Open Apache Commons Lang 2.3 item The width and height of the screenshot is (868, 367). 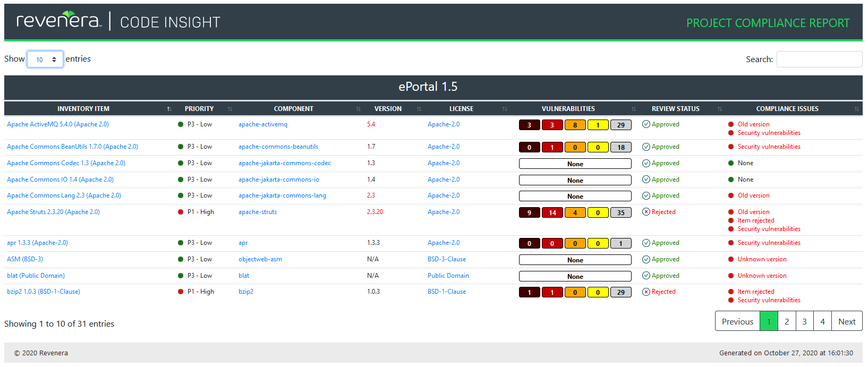point(64,195)
